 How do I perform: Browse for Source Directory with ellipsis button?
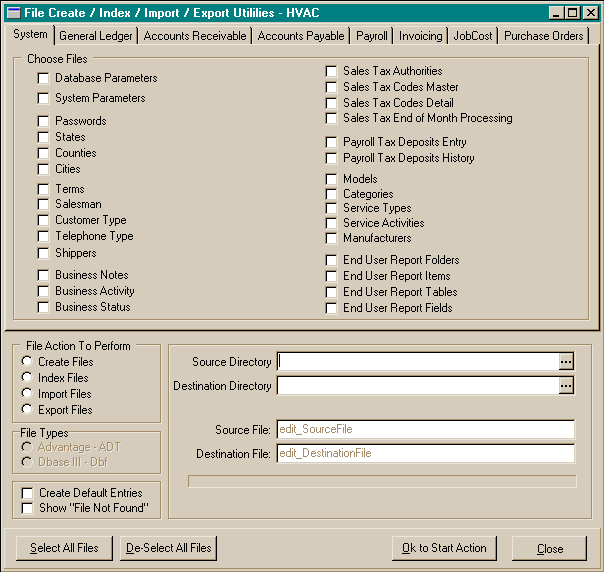click(x=566, y=361)
